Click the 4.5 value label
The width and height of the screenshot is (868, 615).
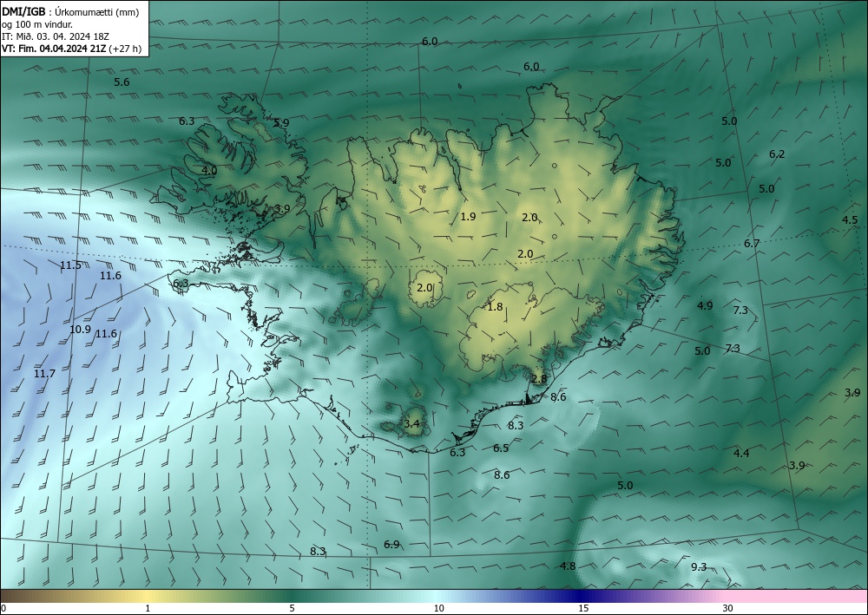click(x=850, y=220)
